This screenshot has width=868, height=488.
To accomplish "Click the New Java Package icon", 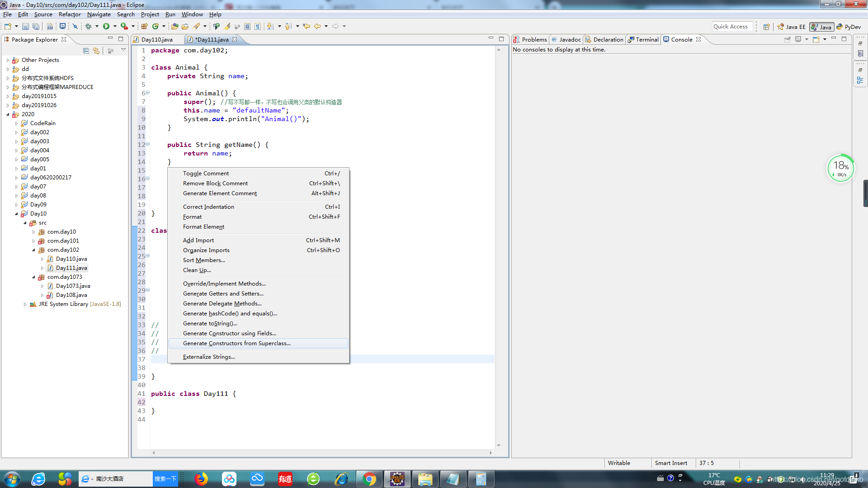I will (145, 26).
